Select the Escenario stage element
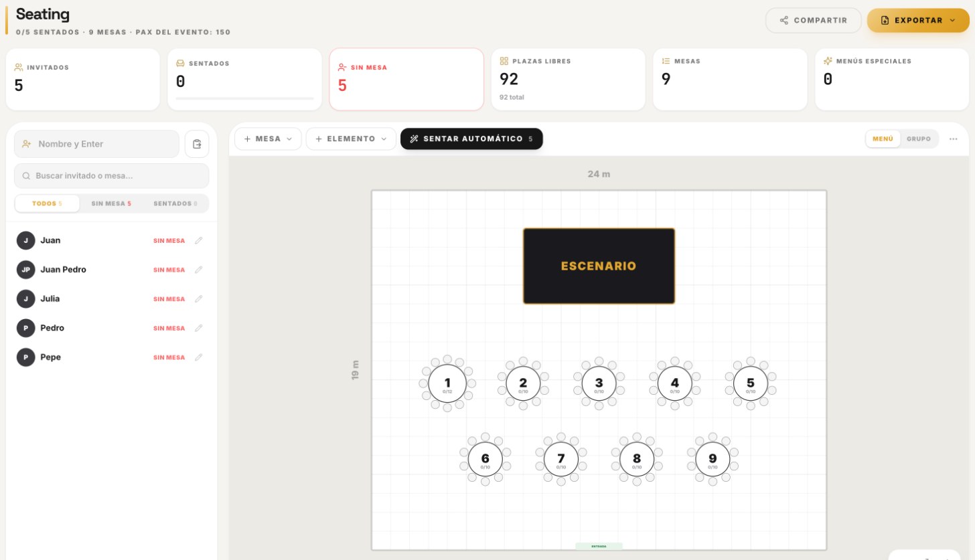Image resolution: width=975 pixels, height=560 pixels. [599, 266]
